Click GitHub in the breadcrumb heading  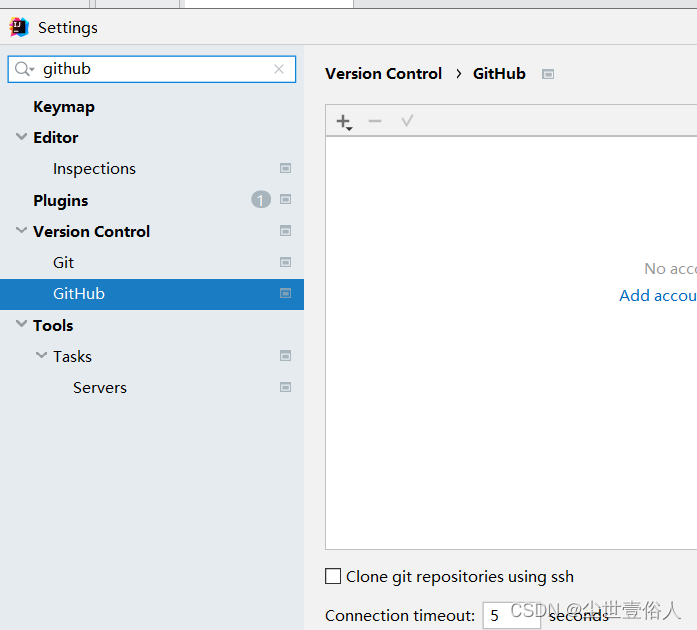coord(499,74)
